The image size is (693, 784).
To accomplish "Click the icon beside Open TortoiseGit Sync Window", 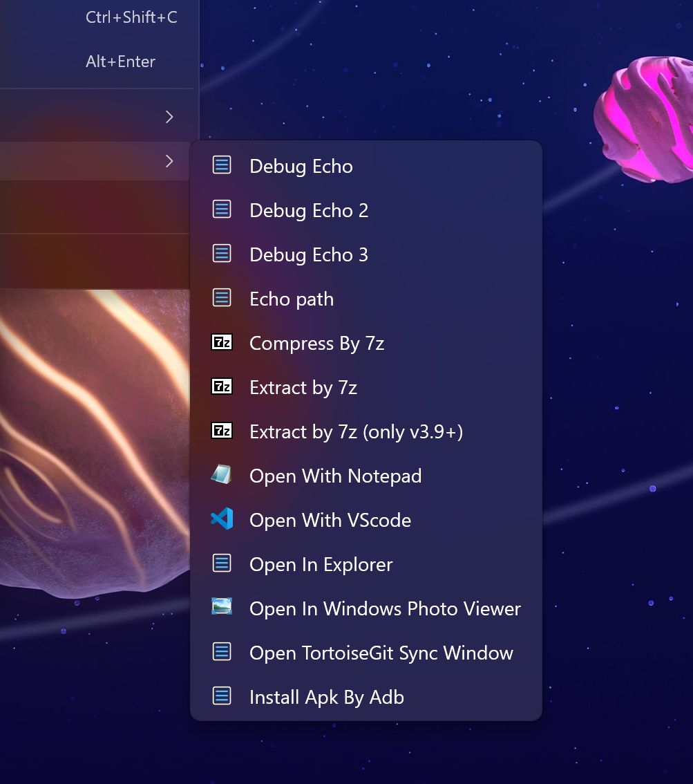I will pos(222,651).
